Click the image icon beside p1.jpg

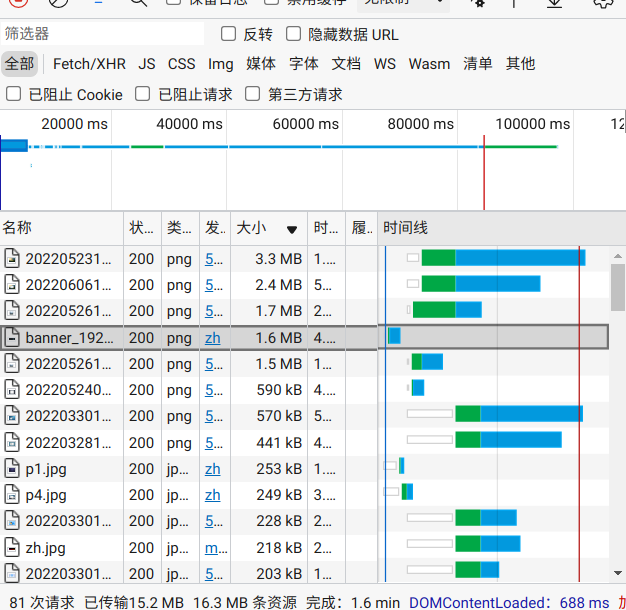pos(12,468)
